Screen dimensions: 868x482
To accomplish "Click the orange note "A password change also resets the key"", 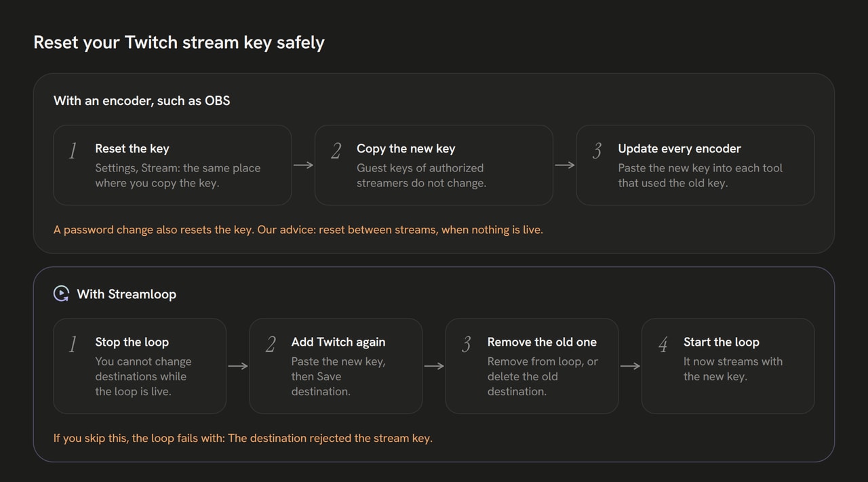I will coord(298,230).
